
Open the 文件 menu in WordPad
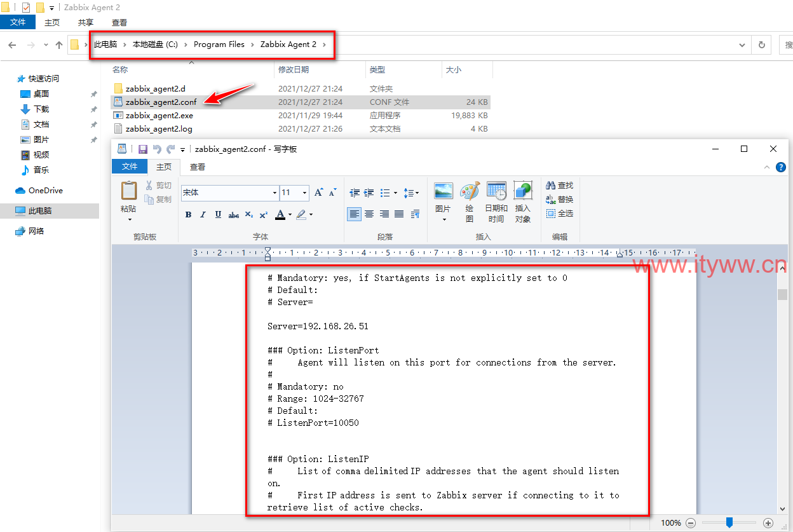coord(130,167)
